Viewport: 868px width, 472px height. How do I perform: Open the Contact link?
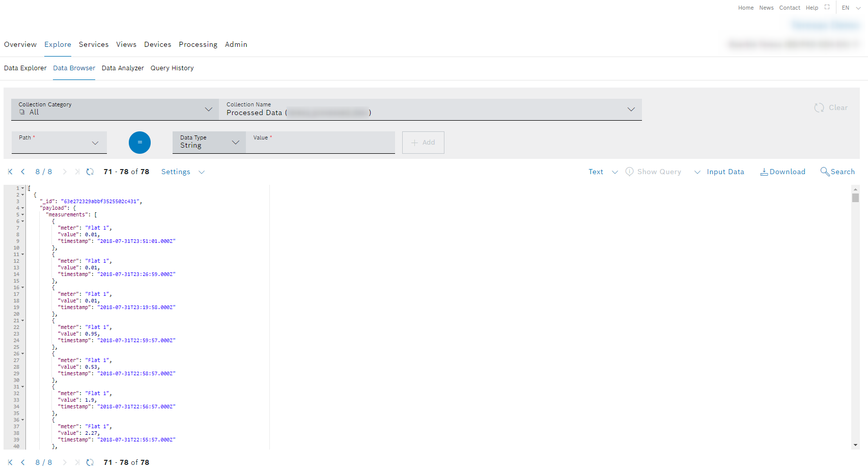(789, 8)
